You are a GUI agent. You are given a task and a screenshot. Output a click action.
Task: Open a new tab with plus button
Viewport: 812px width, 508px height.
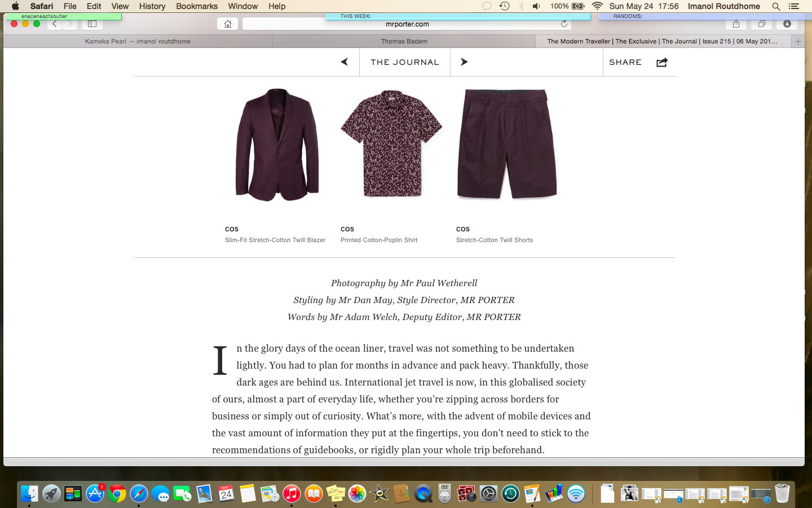pyautogui.click(x=798, y=41)
